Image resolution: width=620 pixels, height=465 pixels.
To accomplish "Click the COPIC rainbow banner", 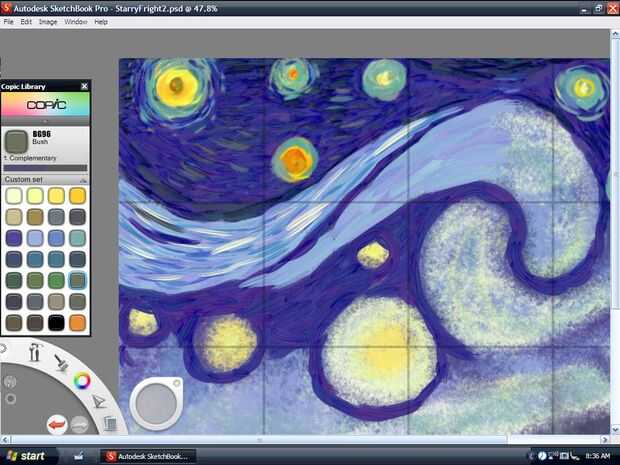I will tap(46, 105).
